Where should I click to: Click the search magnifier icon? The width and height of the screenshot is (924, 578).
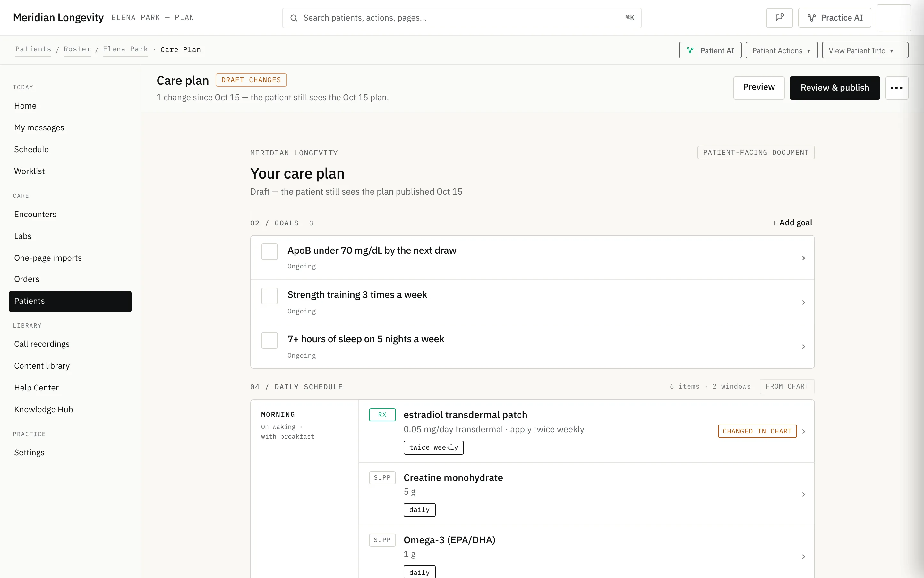294,18
